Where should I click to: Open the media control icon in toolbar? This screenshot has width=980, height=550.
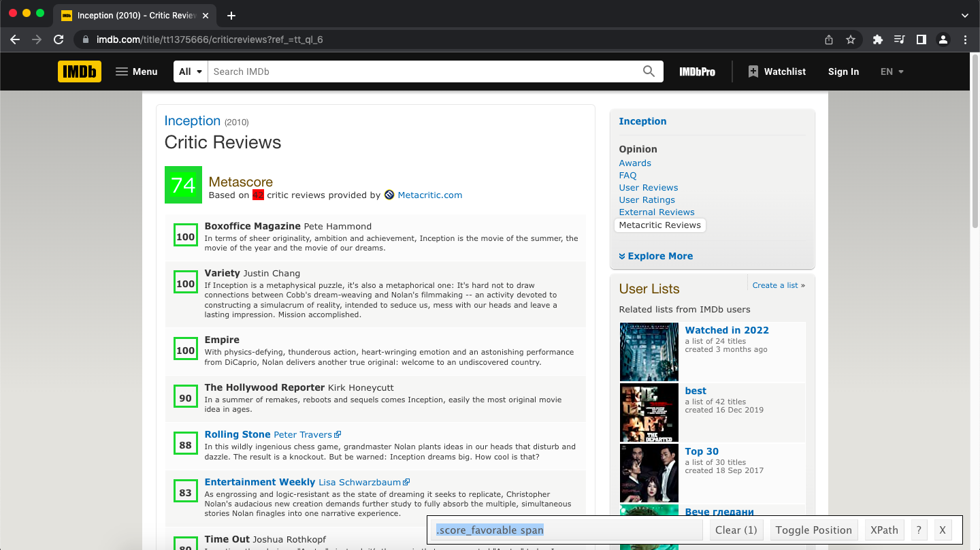pos(900,39)
